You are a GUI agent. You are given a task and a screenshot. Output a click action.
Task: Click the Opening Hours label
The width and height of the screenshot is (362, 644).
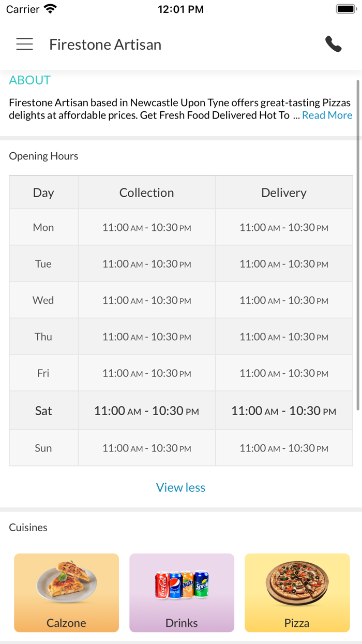click(43, 156)
